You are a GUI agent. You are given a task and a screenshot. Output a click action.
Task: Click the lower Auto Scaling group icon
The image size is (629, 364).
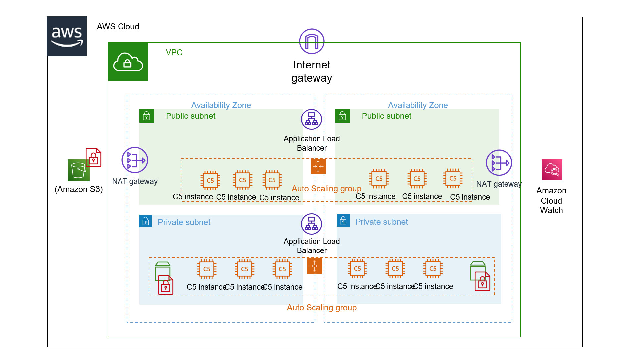coord(314,266)
